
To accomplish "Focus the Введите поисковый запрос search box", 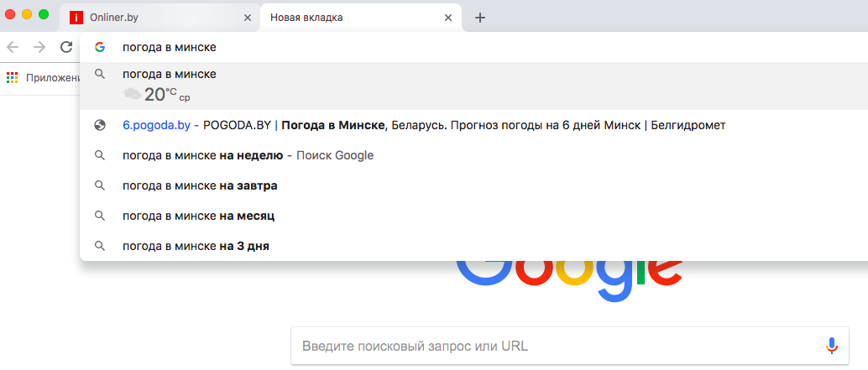I will click(x=570, y=347).
